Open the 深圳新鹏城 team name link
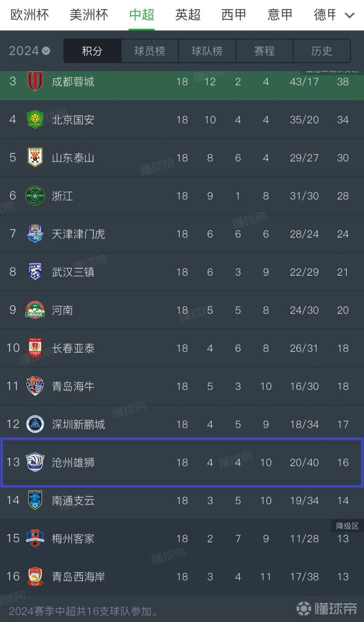Image resolution: width=364 pixels, height=622 pixels. (x=78, y=424)
